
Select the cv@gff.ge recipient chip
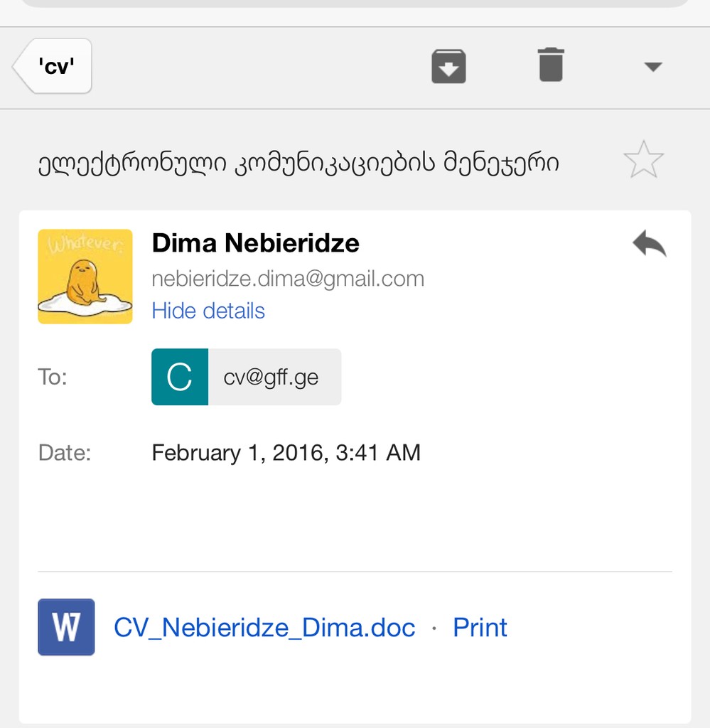[247, 377]
